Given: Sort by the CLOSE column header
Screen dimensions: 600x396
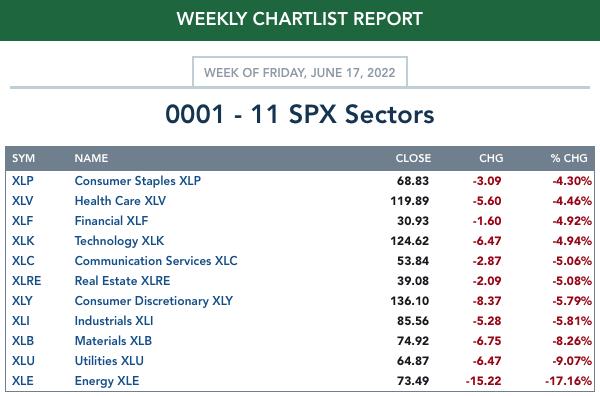Looking at the screenshot, I should tap(413, 158).
